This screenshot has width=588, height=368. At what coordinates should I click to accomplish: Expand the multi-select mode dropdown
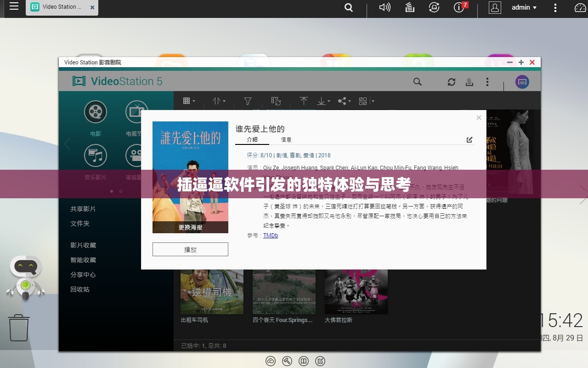[366, 101]
